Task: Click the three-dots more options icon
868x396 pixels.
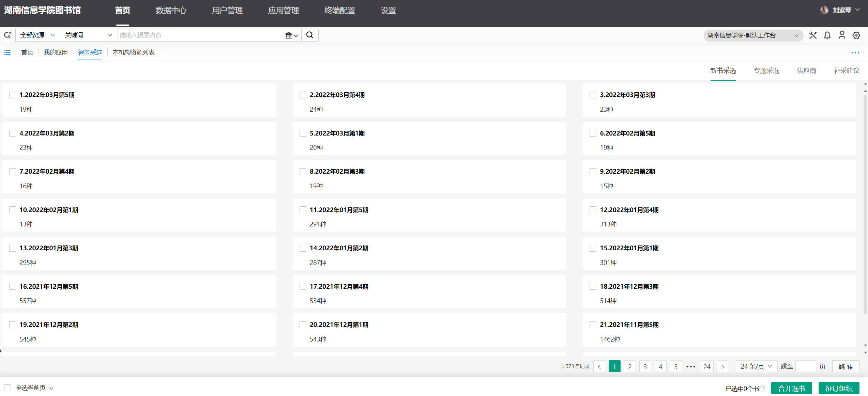Action: (x=855, y=53)
